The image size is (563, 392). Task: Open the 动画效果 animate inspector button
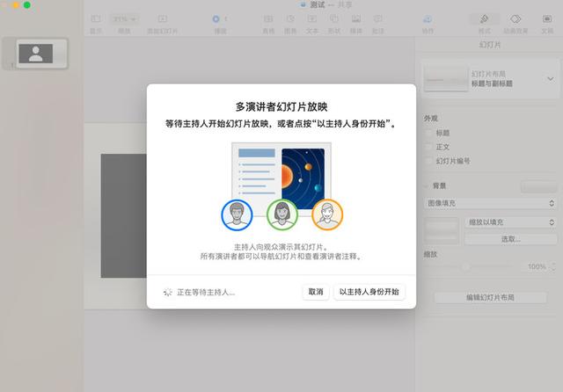point(515,19)
